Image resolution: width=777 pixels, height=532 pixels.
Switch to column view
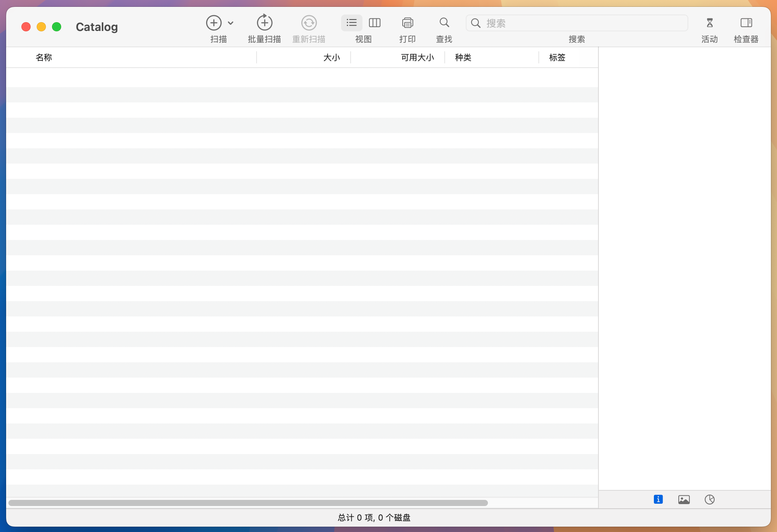(x=374, y=23)
